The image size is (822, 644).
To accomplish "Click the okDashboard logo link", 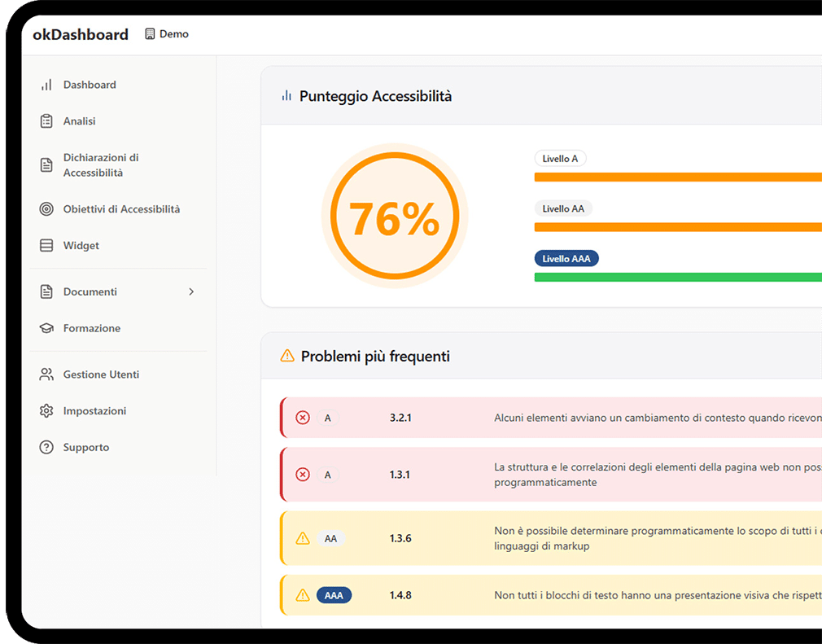I will pos(81,34).
